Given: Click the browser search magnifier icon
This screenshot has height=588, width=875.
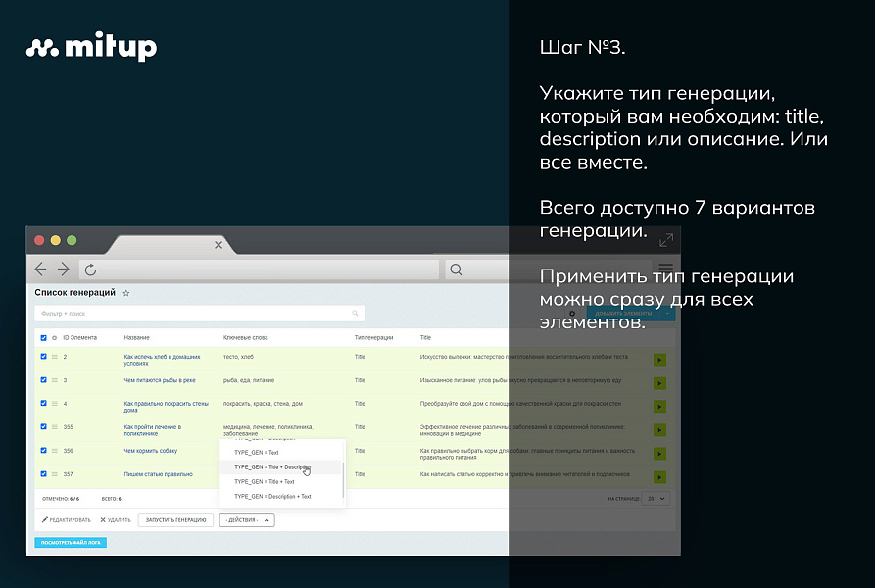Looking at the screenshot, I should point(456,269).
